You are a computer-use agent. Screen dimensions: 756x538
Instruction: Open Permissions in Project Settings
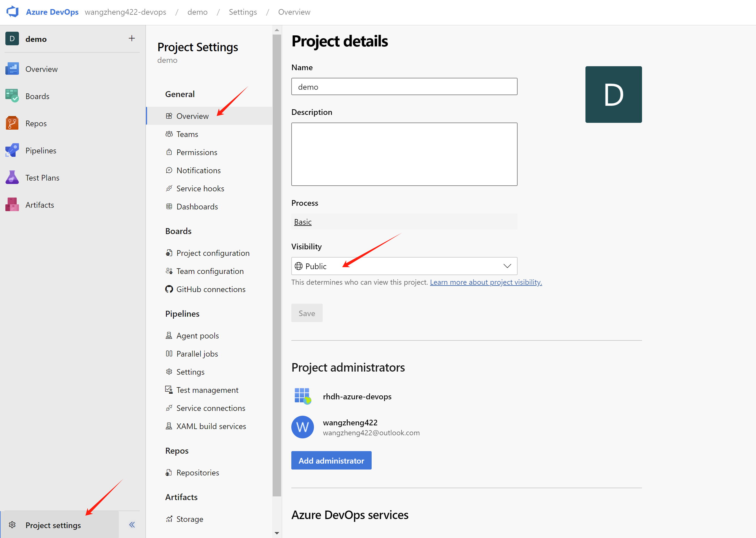[197, 152]
